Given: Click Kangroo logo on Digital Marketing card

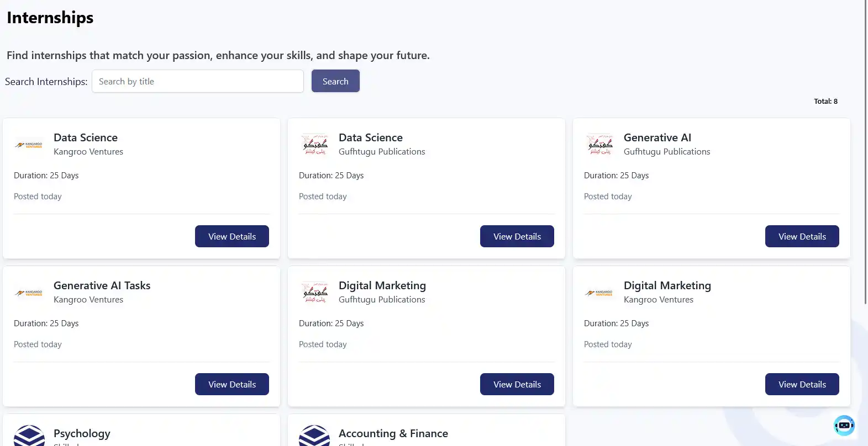Looking at the screenshot, I should tap(599, 293).
